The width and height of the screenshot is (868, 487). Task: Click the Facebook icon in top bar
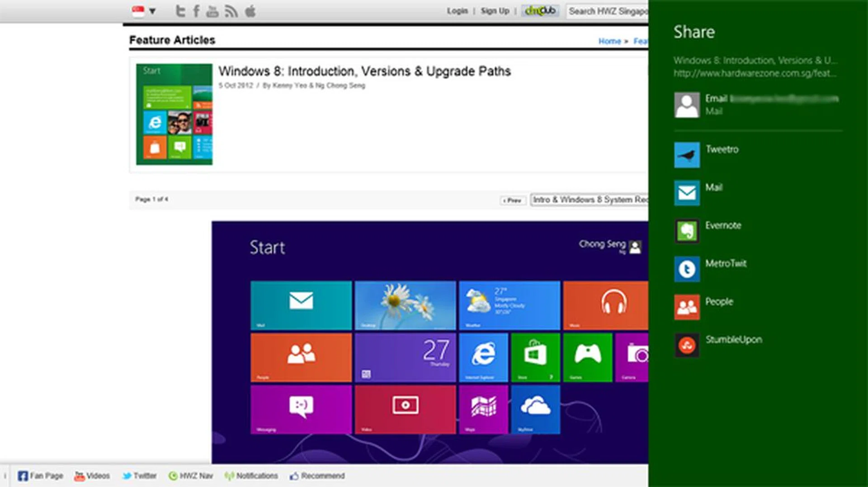pyautogui.click(x=196, y=11)
